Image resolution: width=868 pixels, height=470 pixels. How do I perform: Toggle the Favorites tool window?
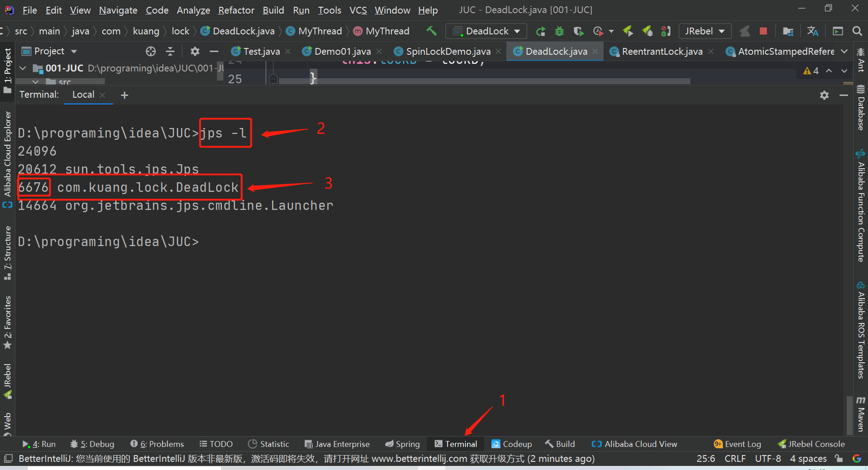point(7,323)
